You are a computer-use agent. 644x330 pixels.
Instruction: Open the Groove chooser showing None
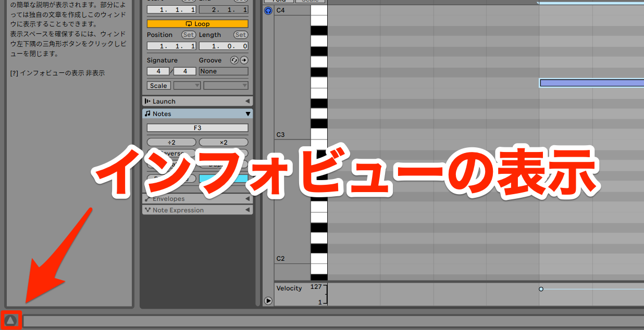[x=224, y=71]
